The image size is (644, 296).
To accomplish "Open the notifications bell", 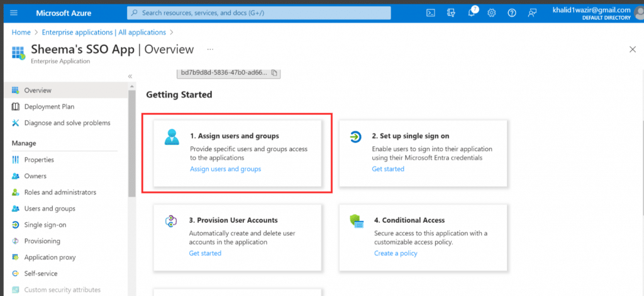I will coord(472,13).
